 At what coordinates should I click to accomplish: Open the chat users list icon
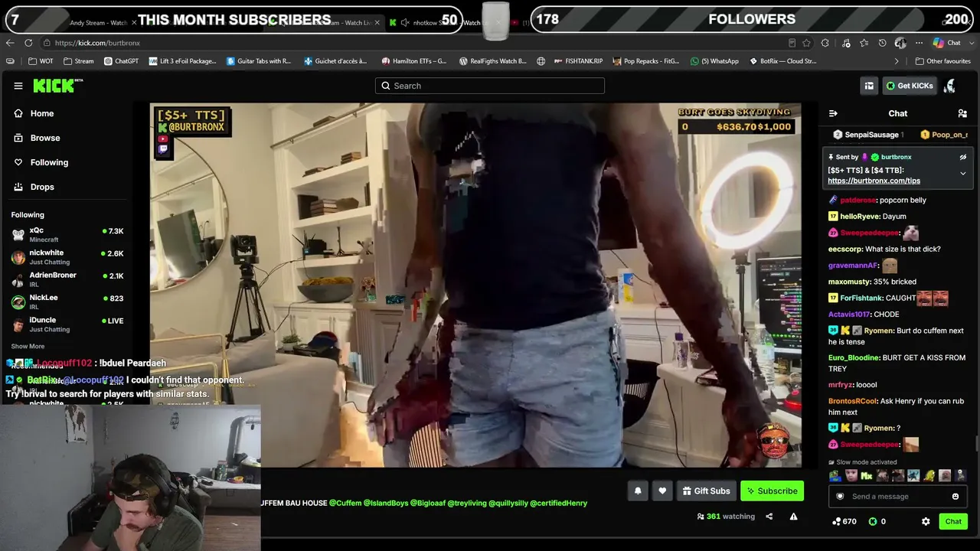point(962,113)
